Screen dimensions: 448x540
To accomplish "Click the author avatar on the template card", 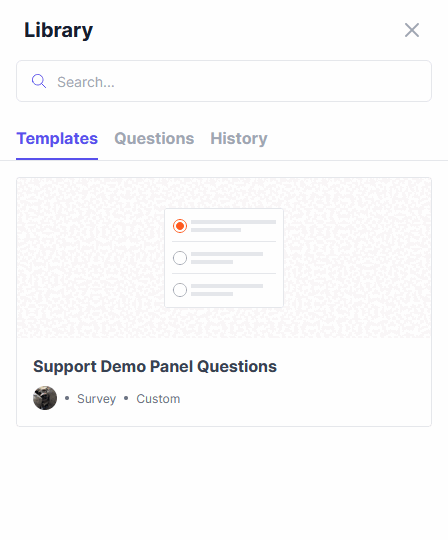I will click(x=45, y=398).
